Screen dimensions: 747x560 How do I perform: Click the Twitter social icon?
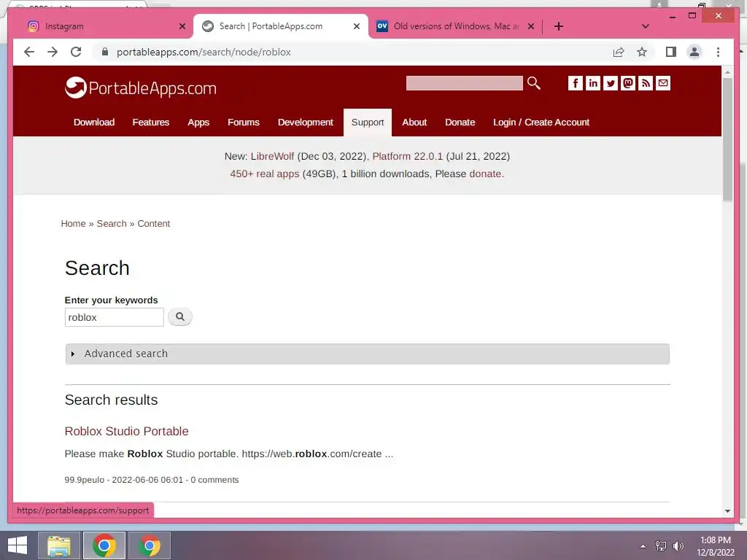[611, 83]
